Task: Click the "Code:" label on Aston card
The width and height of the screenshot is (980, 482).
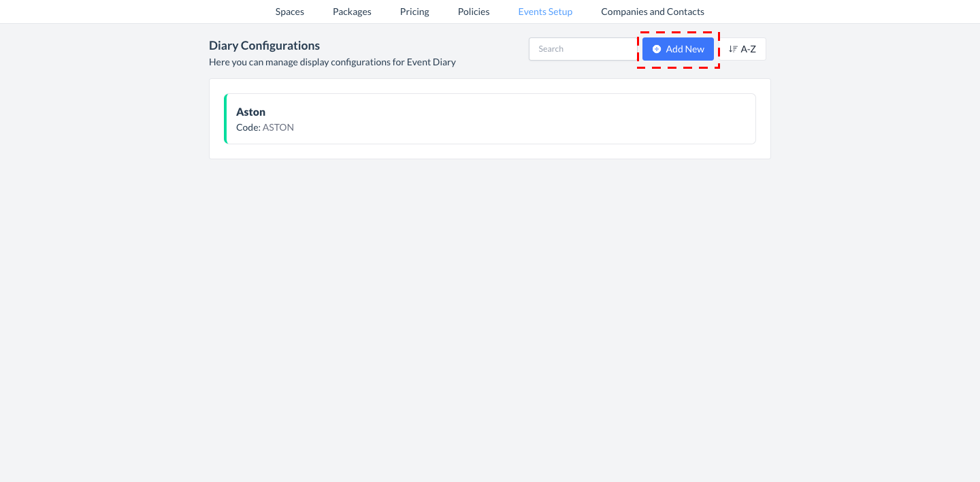Action: [x=248, y=127]
